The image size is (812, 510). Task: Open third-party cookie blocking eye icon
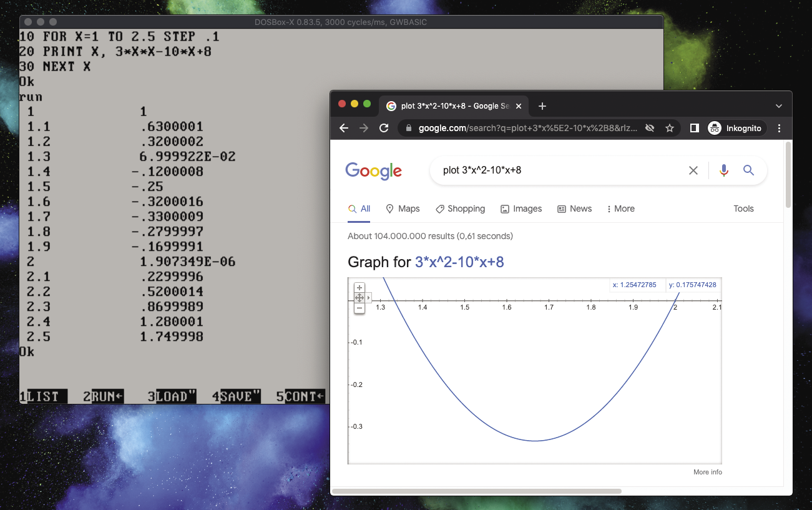650,128
